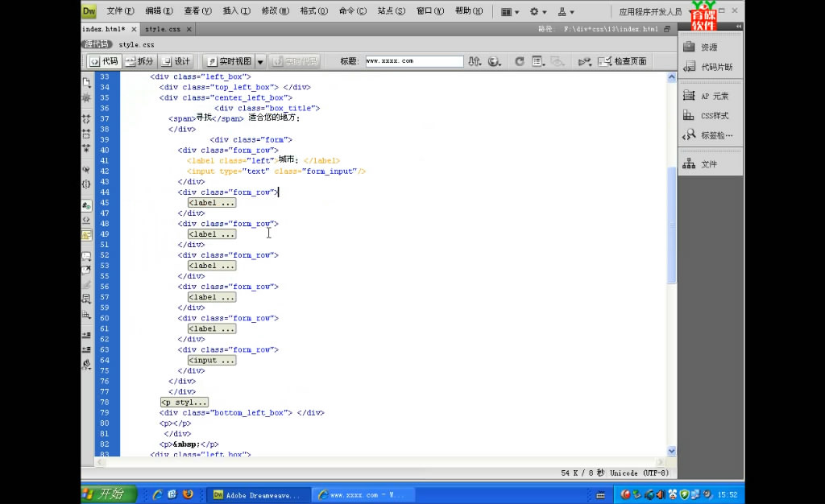Image resolution: width=825 pixels, height=504 pixels.
Task: Click Windows 开始 Start button
Action: tap(109, 494)
